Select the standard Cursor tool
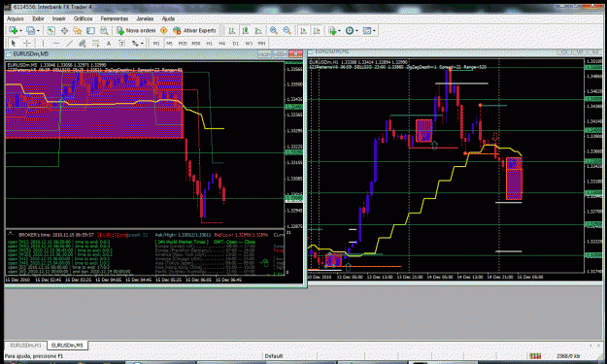 tap(14, 44)
